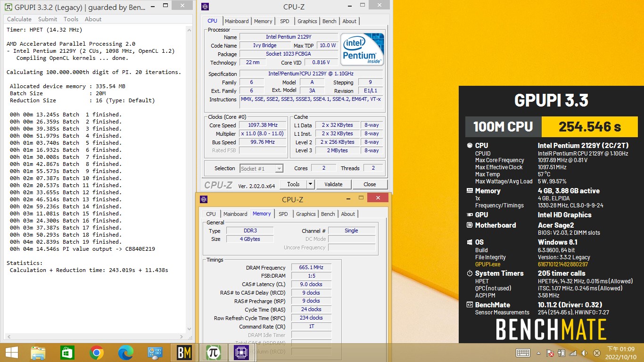
Task: Click the CAS# Latency 9.0 clocks value
Action: (x=311, y=285)
